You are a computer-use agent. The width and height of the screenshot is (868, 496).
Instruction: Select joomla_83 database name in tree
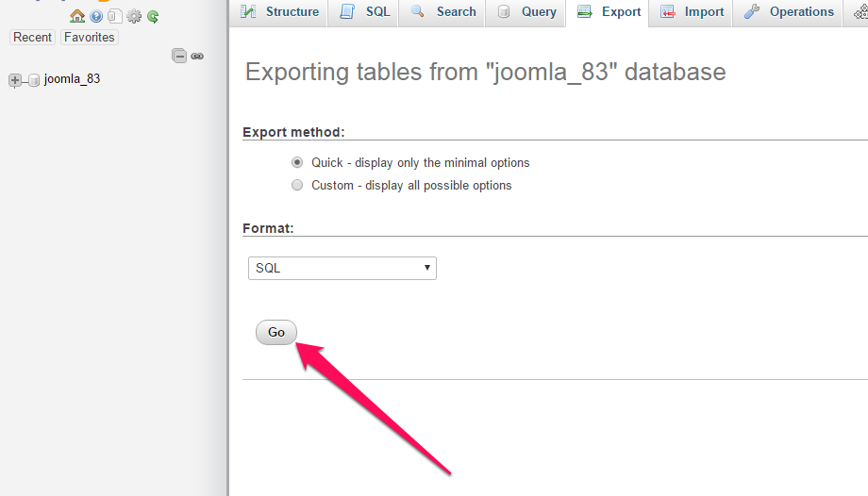(x=72, y=79)
